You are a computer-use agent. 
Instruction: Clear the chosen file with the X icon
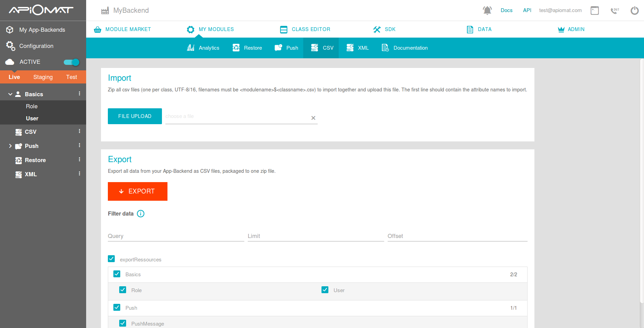(313, 118)
